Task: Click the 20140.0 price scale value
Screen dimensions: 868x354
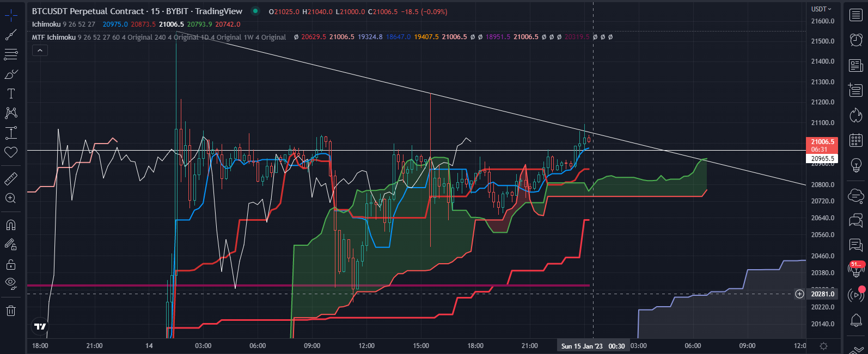Action: pyautogui.click(x=823, y=324)
